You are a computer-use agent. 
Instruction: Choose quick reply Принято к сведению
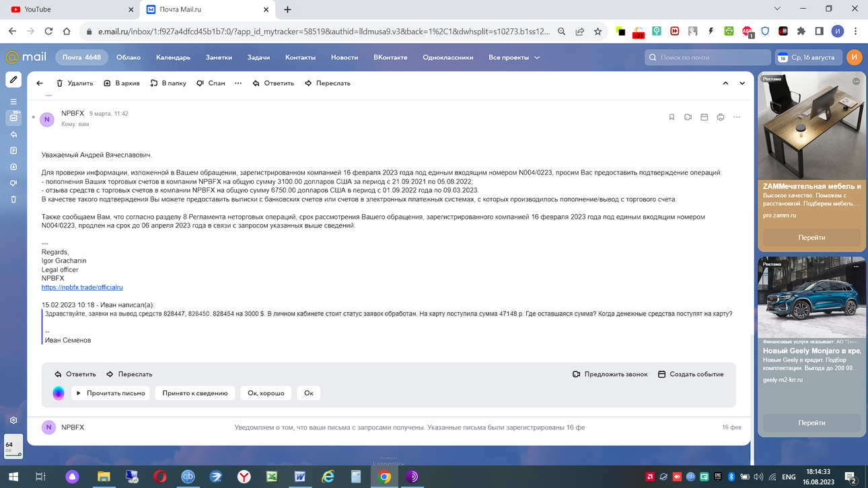click(x=195, y=393)
